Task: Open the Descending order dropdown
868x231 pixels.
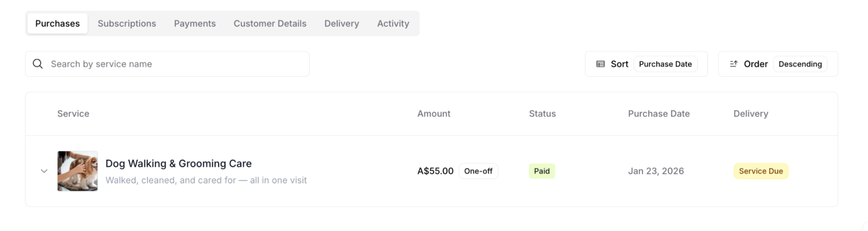Action: click(800, 64)
